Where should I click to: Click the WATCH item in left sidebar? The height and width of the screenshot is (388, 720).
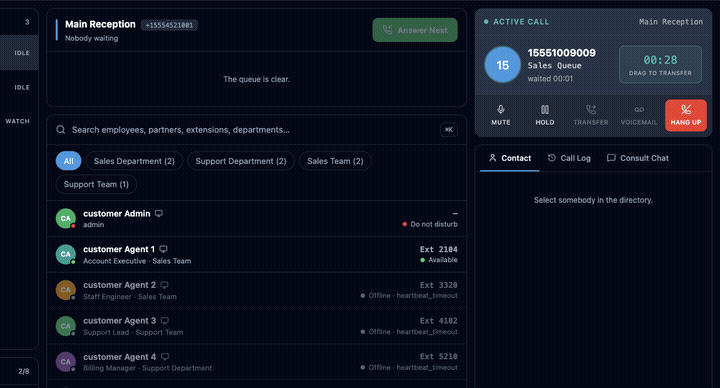pyautogui.click(x=17, y=121)
